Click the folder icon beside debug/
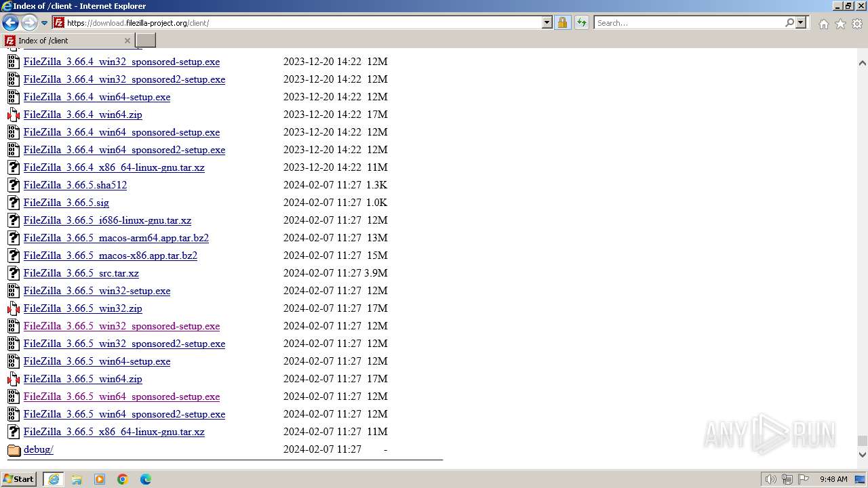This screenshot has height=488, width=868. point(14,449)
